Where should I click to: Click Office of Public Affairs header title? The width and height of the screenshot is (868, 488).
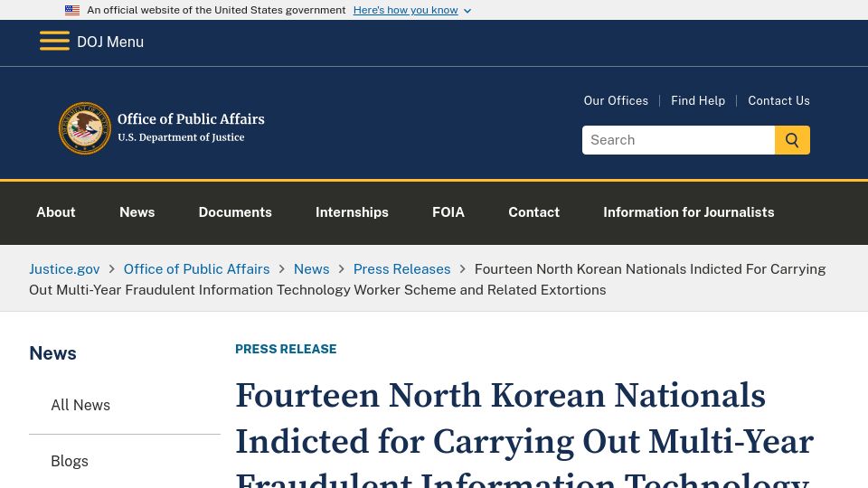[x=191, y=119]
